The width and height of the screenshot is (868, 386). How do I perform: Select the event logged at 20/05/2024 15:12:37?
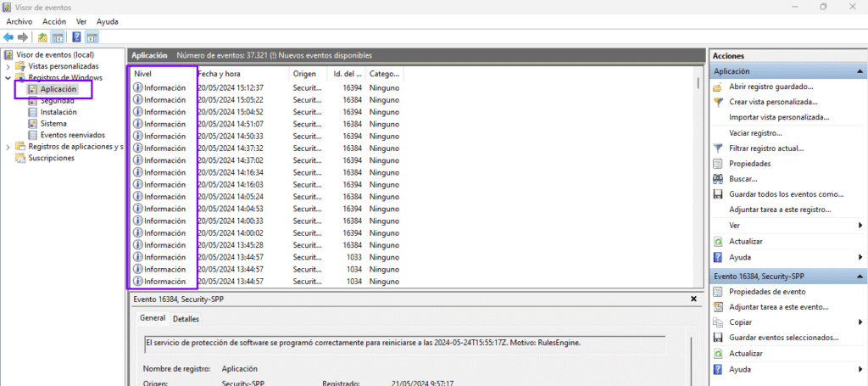point(231,87)
